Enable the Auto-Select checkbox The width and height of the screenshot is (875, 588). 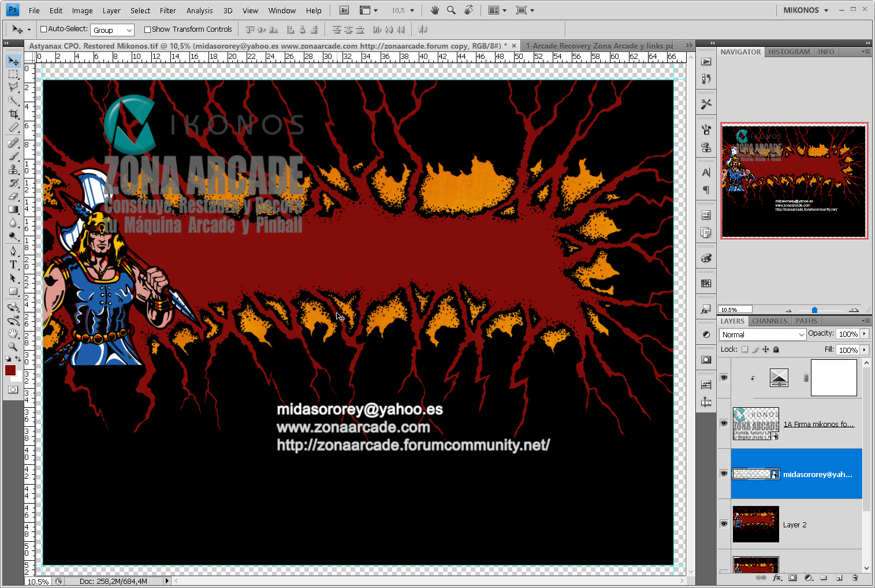[43, 29]
